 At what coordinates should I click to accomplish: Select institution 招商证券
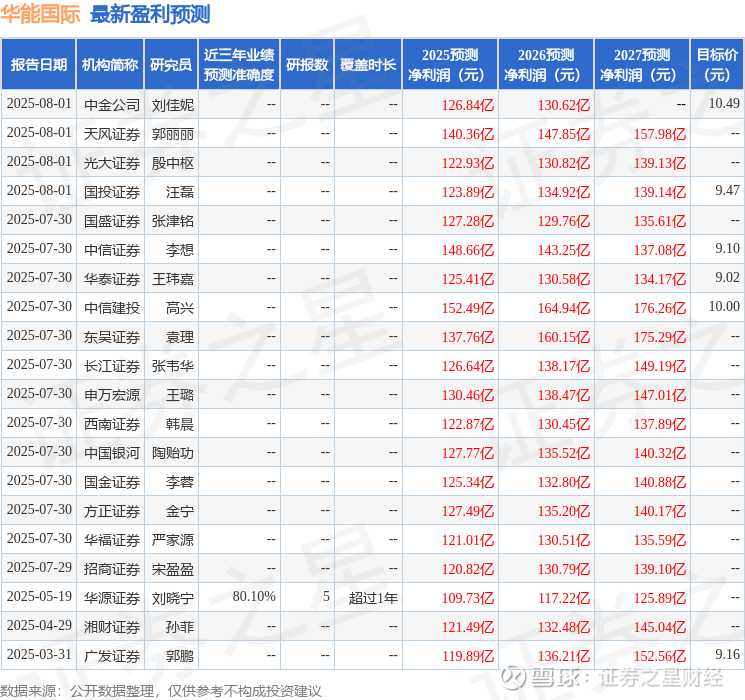(x=112, y=569)
